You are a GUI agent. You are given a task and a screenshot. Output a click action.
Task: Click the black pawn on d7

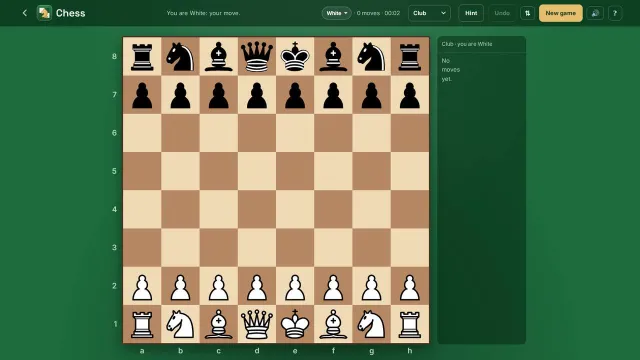[x=257, y=95]
